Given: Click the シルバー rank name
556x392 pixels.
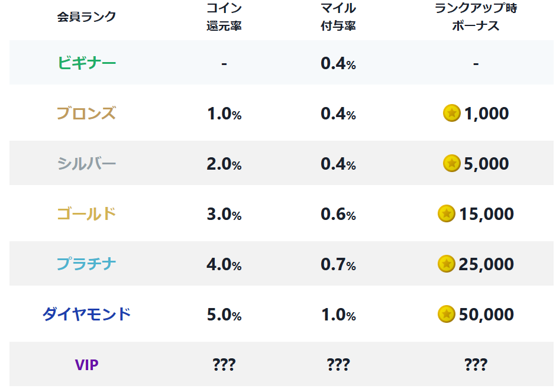Looking at the screenshot, I should tap(87, 164).
